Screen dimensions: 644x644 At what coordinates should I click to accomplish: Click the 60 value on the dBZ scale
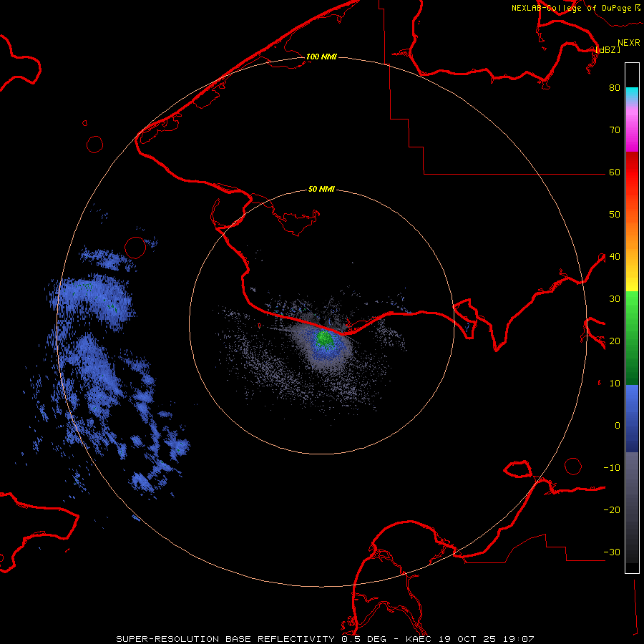(615, 172)
